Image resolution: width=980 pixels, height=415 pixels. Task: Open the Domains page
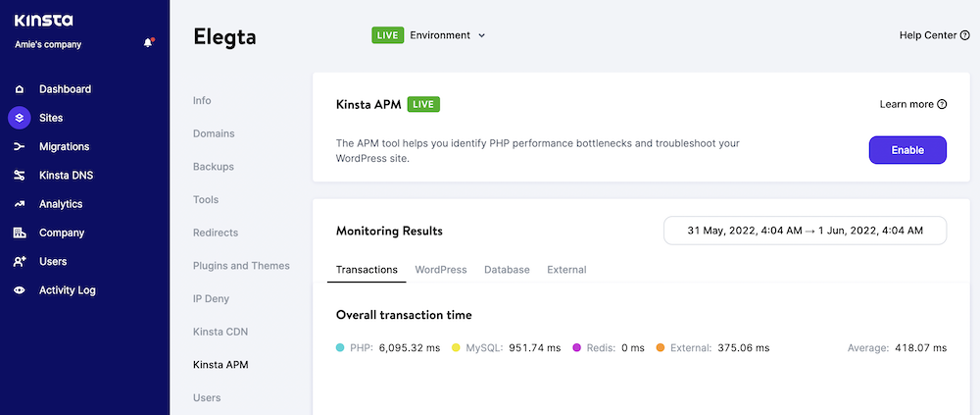point(214,134)
